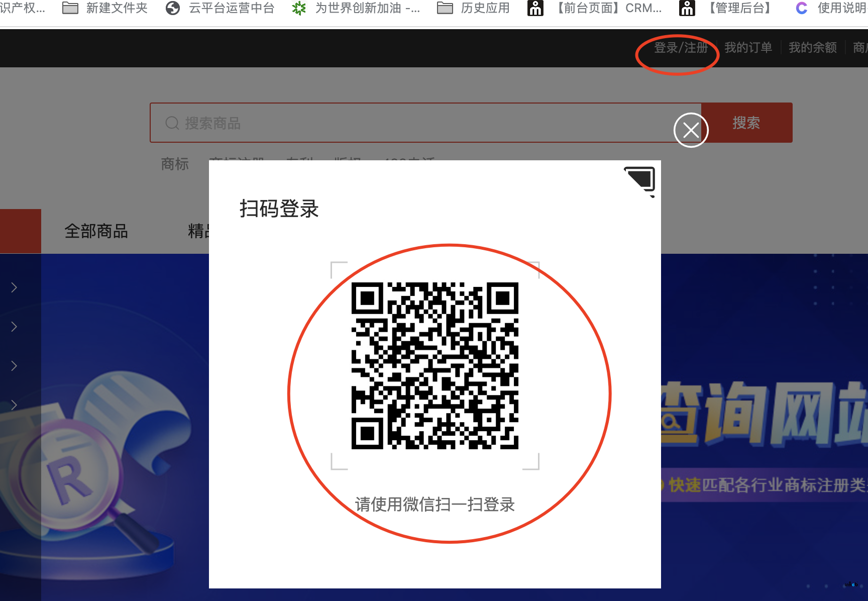Click 请使用微信扫一扫登录 text
Image resolution: width=868 pixels, height=601 pixels.
(x=435, y=505)
